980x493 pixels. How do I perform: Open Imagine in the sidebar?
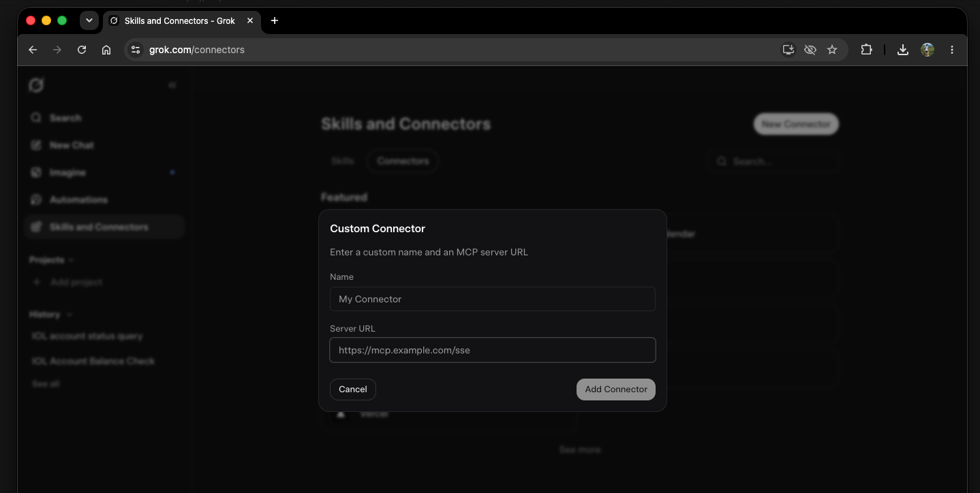click(104, 172)
